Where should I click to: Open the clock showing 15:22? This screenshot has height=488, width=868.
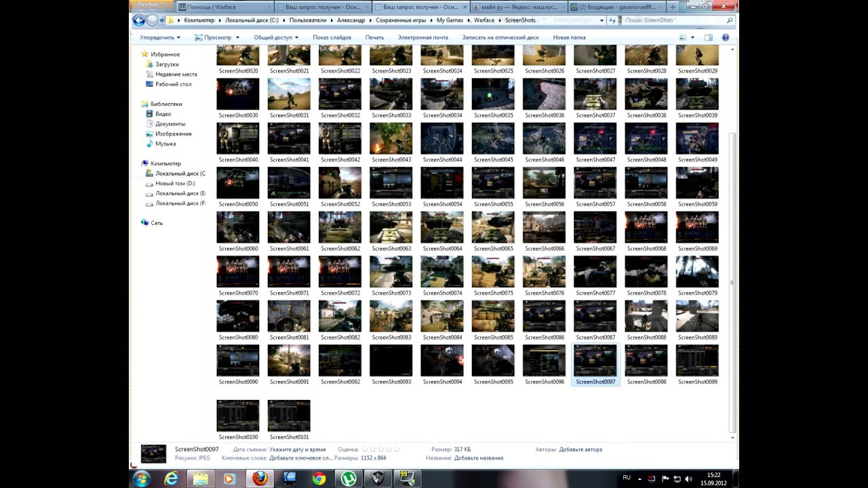click(x=713, y=479)
